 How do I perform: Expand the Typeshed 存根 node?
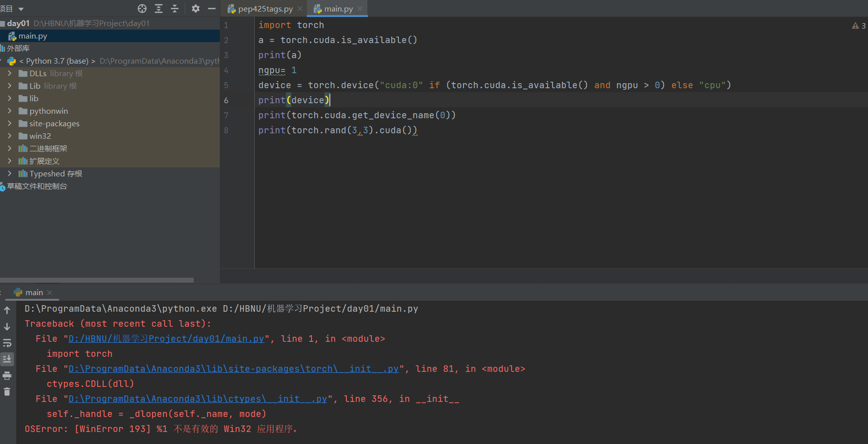tap(10, 173)
